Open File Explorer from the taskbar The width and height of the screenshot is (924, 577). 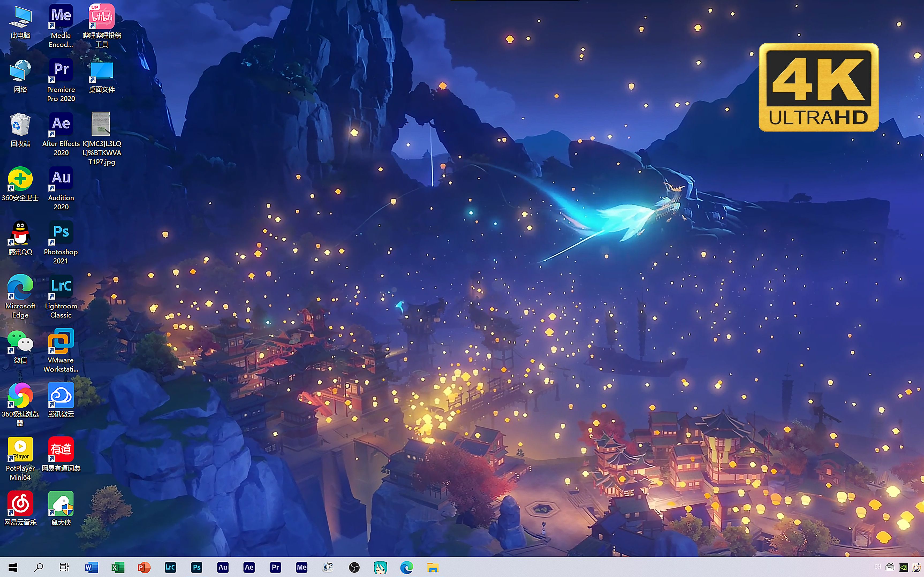click(x=433, y=568)
